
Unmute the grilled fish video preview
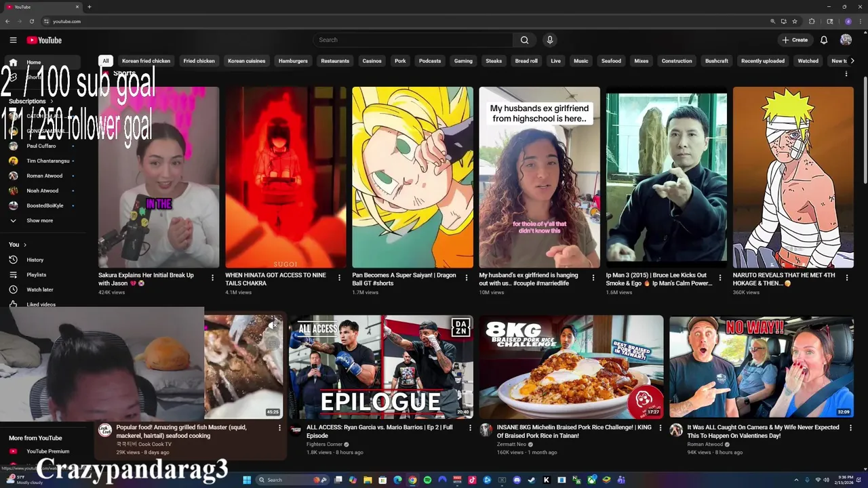(x=271, y=326)
